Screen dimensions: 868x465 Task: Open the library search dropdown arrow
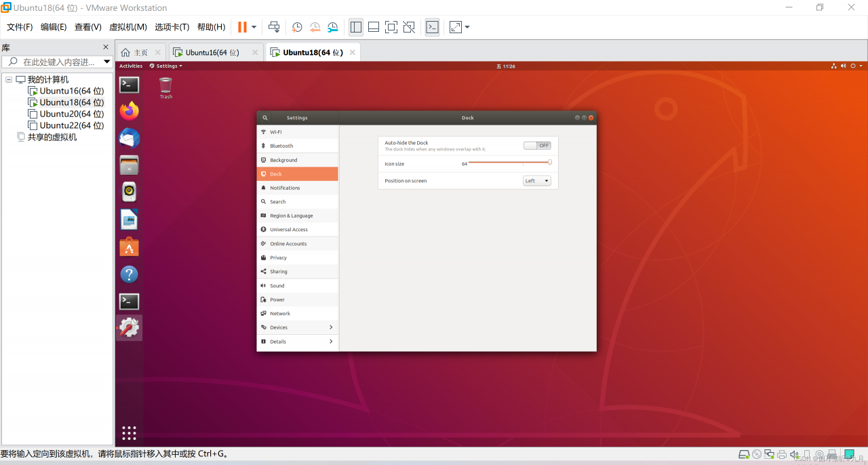tap(106, 62)
